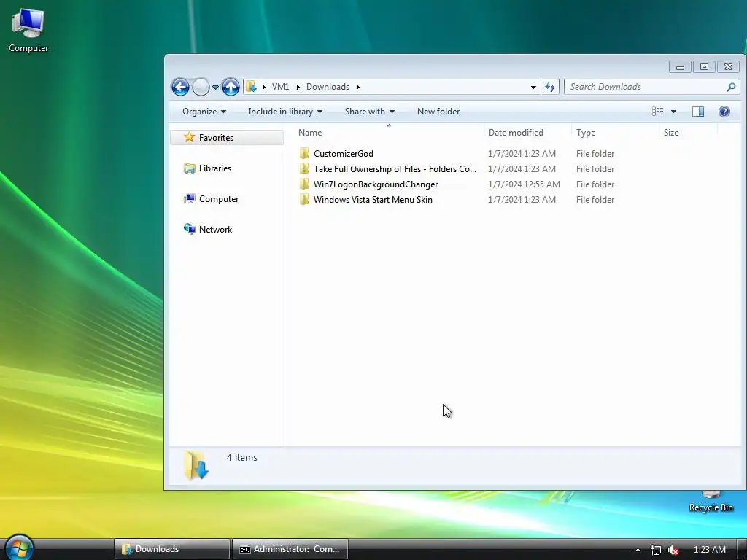
Task: Select Windows Vista Start Menu Skin folder
Action: click(373, 199)
